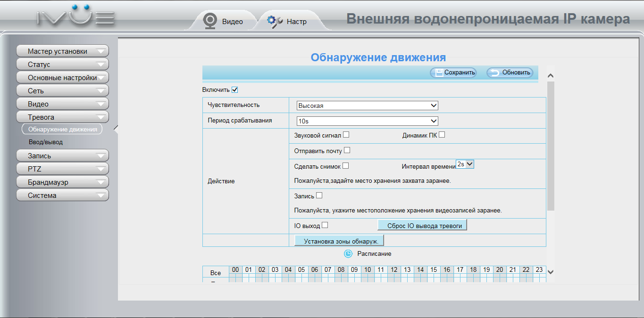Open the Интервал времени dropdown

click(465, 164)
